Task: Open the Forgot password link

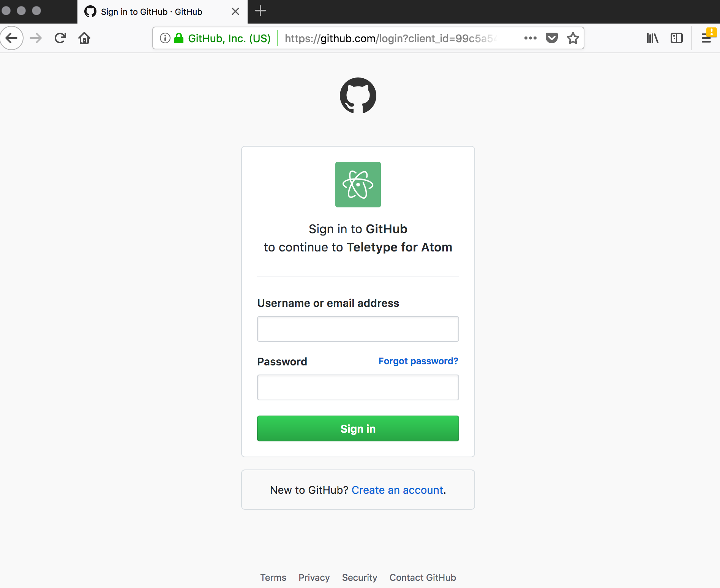Action: click(x=418, y=361)
